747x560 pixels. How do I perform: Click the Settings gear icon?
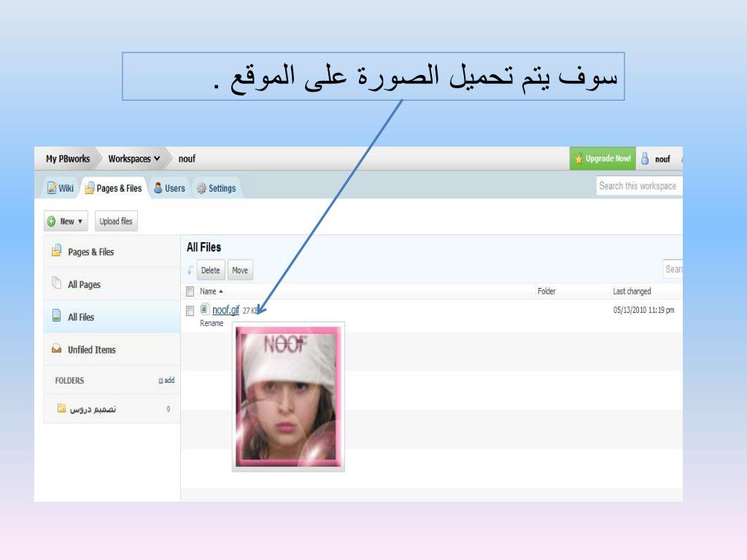coord(201,188)
